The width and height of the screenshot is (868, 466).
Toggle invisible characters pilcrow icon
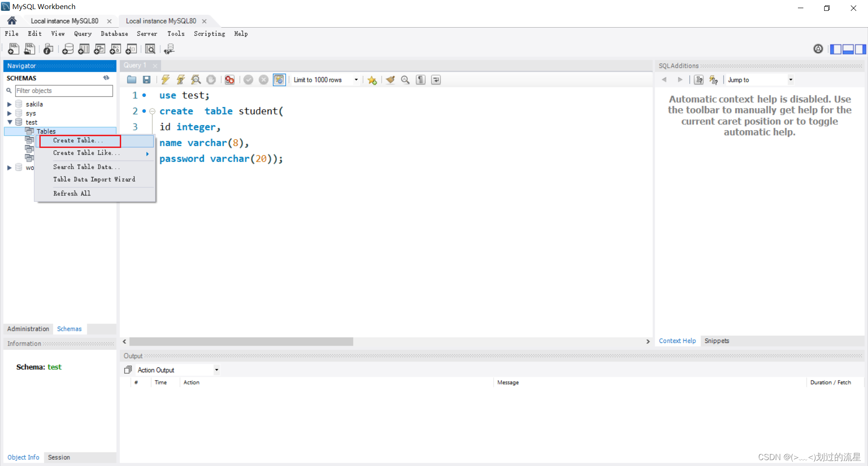tap(421, 80)
